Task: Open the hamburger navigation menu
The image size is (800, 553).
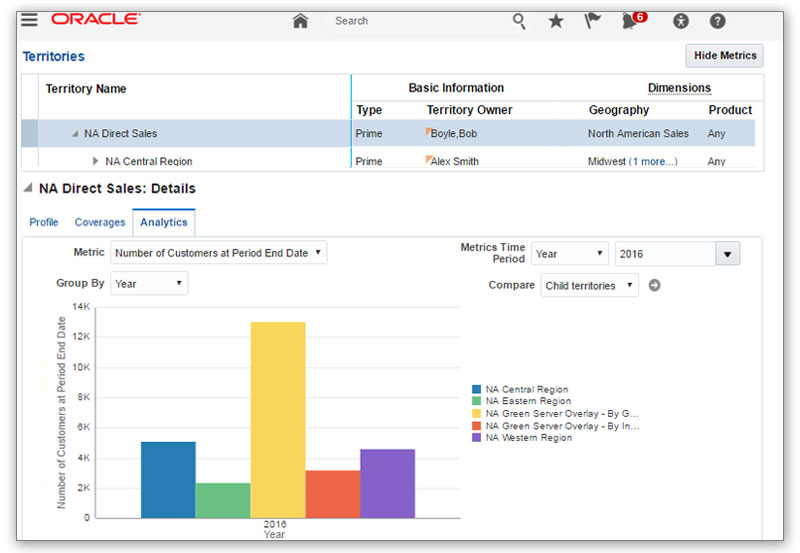Action: 30,20
